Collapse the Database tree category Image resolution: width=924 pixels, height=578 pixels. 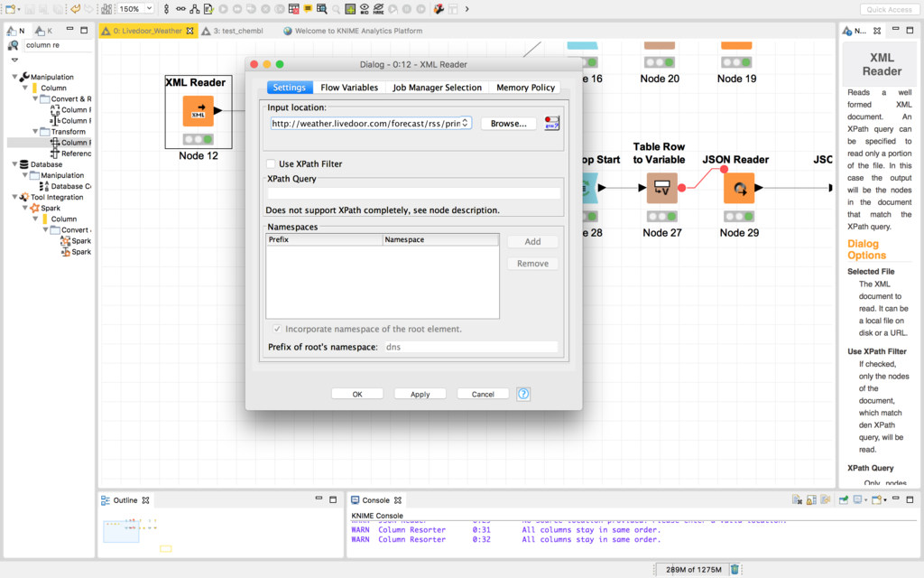click(x=14, y=164)
